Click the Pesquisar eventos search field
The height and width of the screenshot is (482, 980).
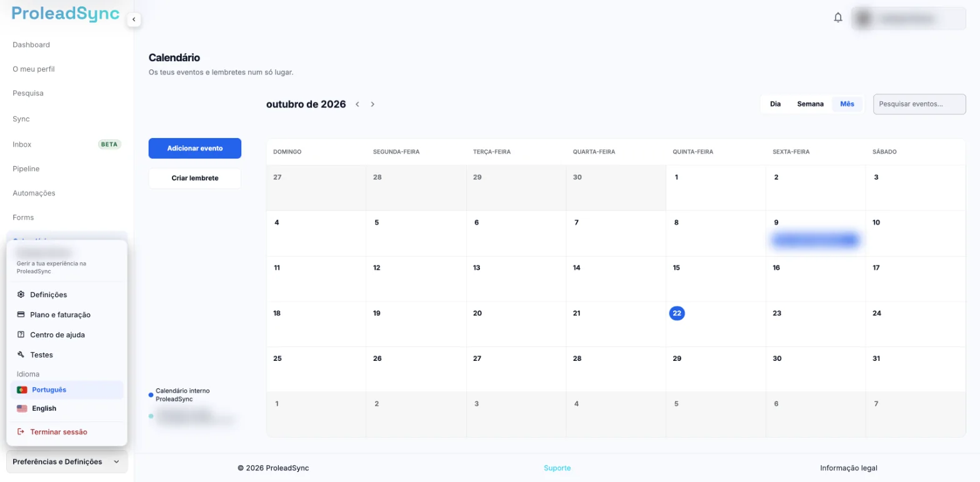tap(919, 104)
